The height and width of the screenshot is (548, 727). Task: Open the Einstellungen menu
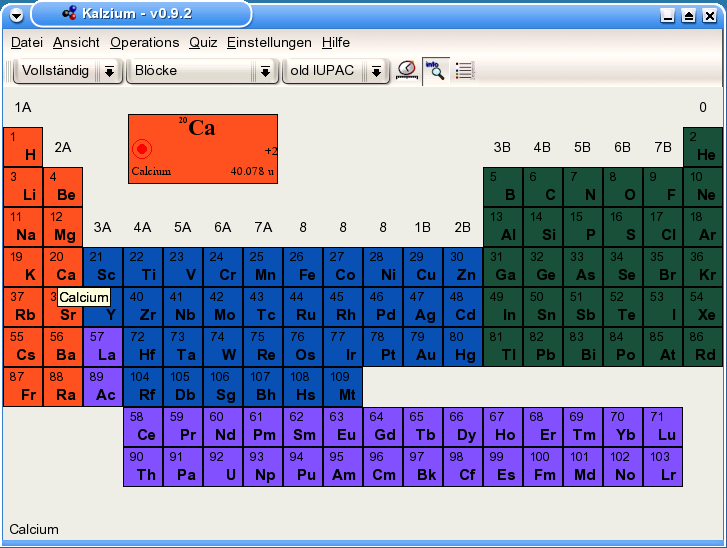point(269,42)
